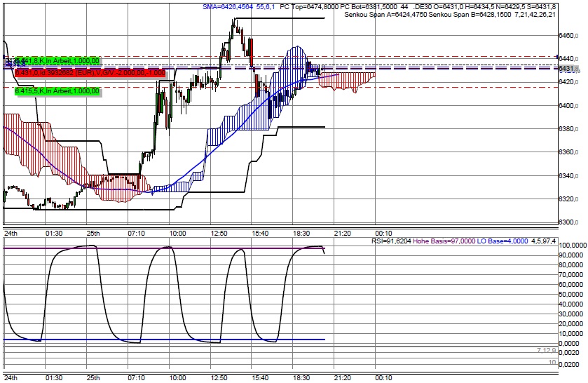Click the 00:10 label on the bottom time axis
Screen dimensions: 588x383
click(x=384, y=378)
